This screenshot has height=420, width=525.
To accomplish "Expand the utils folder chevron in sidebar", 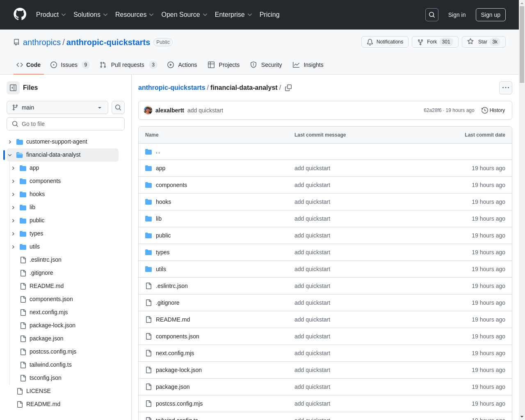I will [x=13, y=247].
